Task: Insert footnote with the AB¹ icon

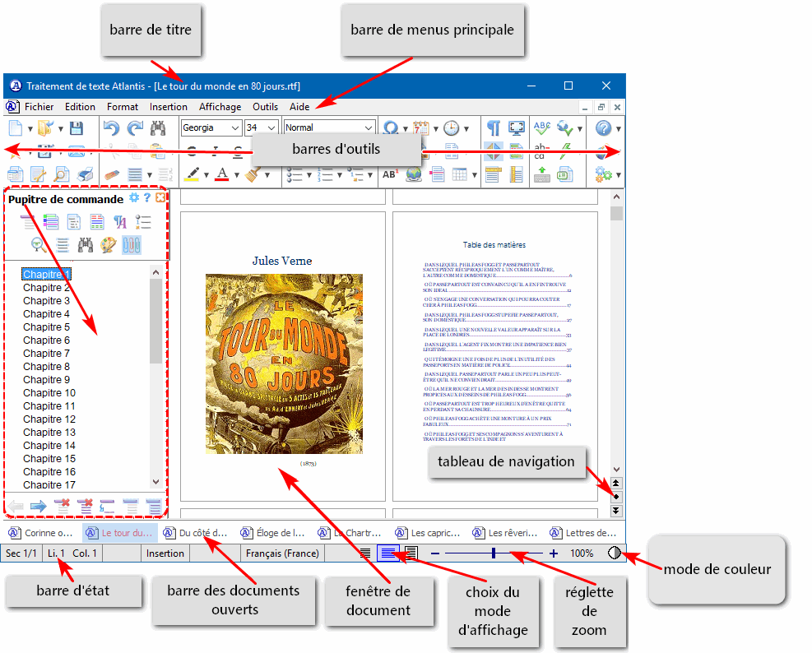Action: [390, 174]
